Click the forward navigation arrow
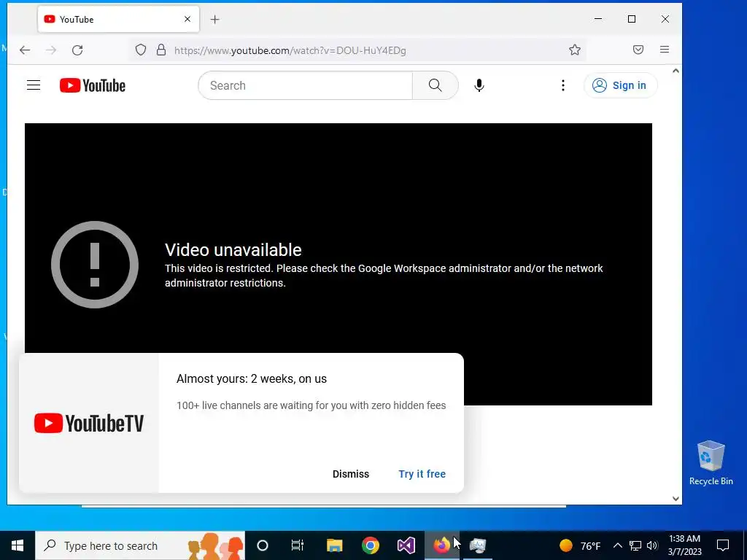 tap(51, 50)
